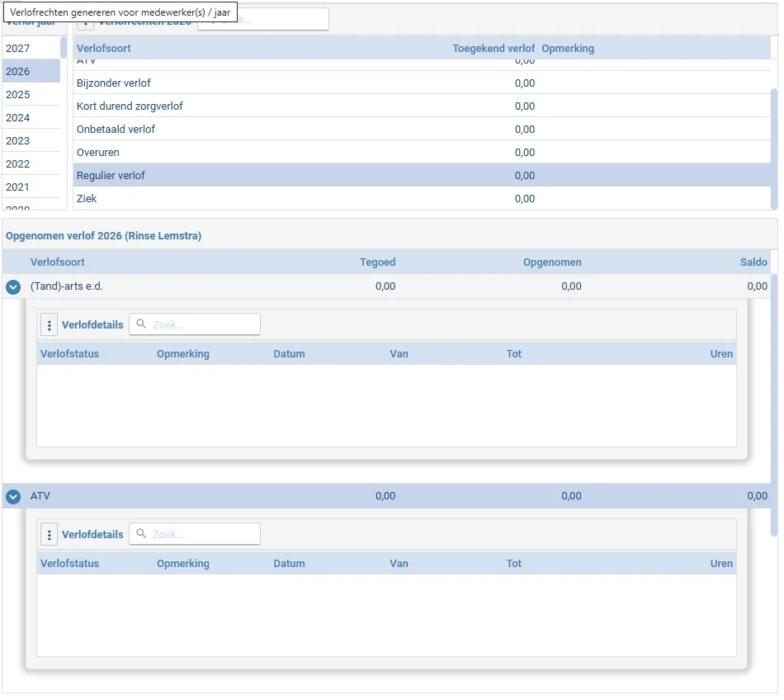
Task: Sort by Toegekend verlof column header
Action: click(494, 49)
